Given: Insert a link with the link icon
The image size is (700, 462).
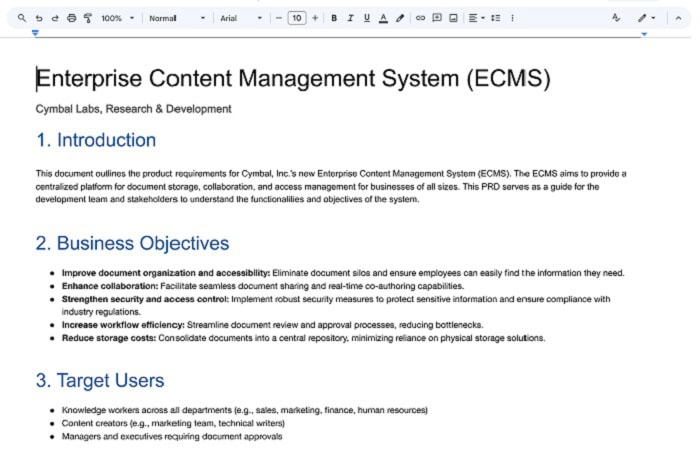Looking at the screenshot, I should pos(420,18).
